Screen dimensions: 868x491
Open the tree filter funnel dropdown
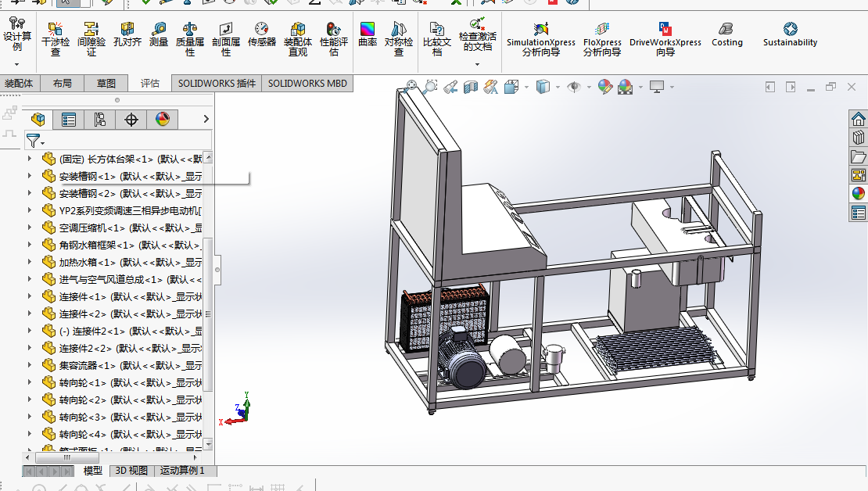point(35,142)
